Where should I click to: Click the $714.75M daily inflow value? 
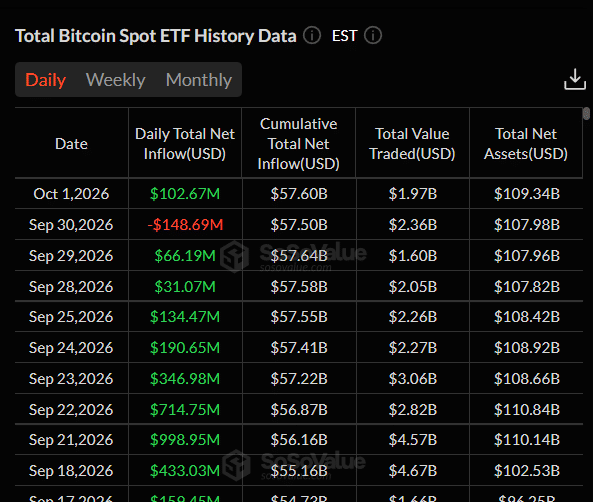[x=185, y=410]
